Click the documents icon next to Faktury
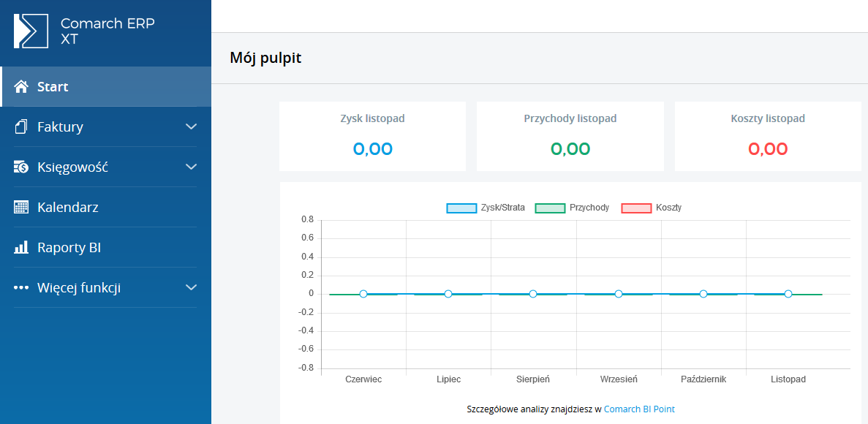This screenshot has height=424, width=868. coord(20,127)
